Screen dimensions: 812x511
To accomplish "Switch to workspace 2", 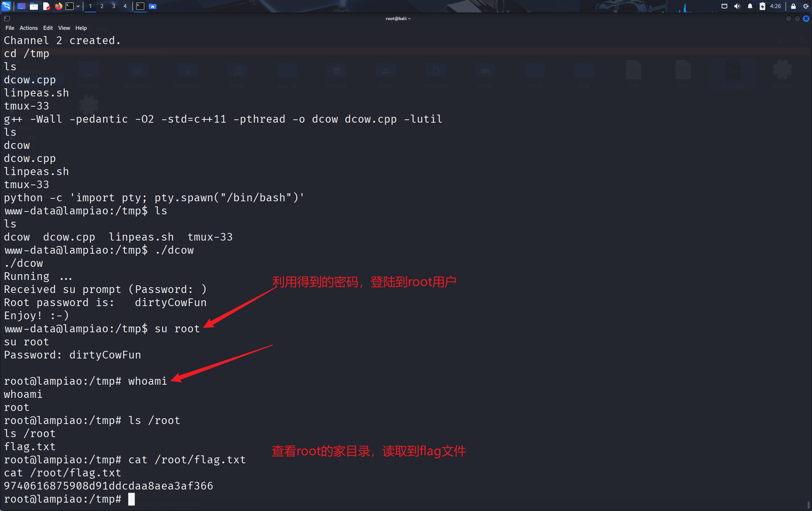I will (102, 6).
